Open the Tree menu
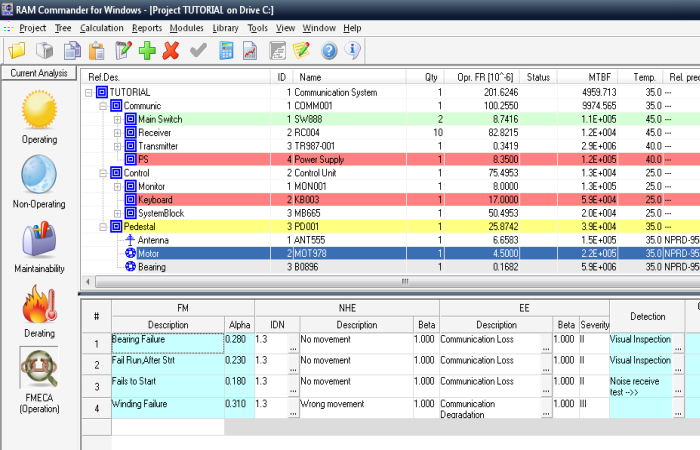Screen dimensions: 700x450 (63, 28)
